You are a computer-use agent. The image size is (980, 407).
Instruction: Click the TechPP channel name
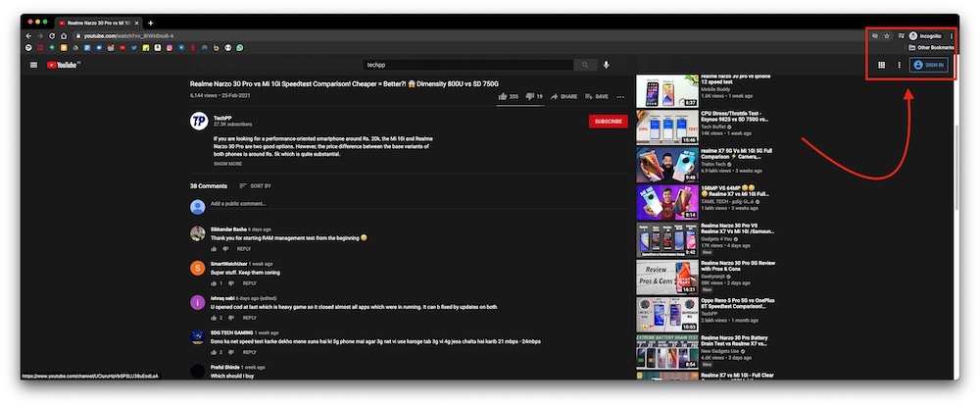(x=223, y=118)
